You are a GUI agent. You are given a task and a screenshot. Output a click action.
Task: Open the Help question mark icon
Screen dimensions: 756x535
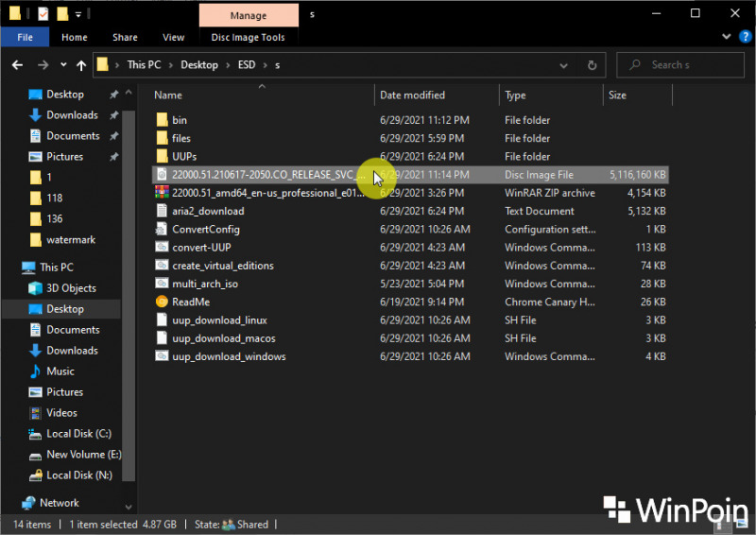click(745, 36)
